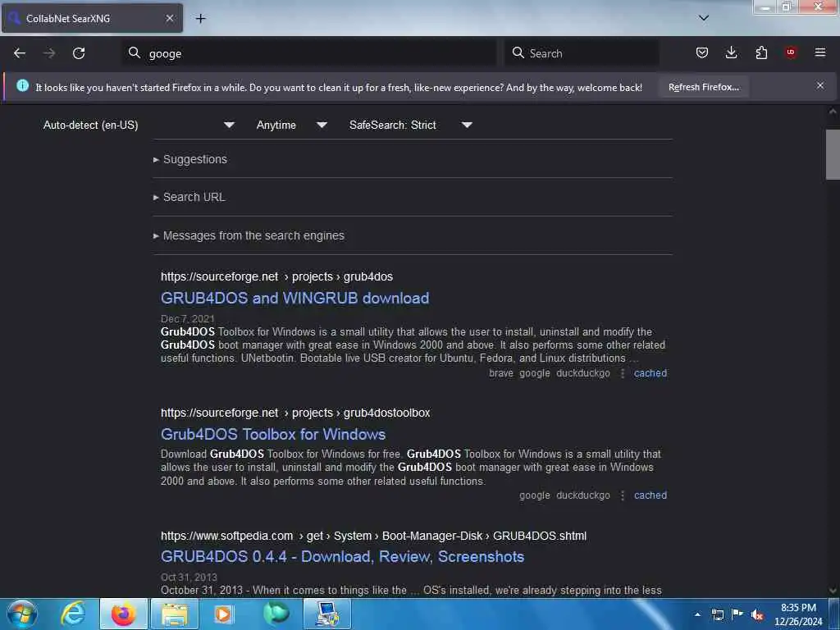Click the softpedia.com GRUB4DOS.shtml URL
Image resolution: width=840 pixels, height=630 pixels.
[373, 536]
